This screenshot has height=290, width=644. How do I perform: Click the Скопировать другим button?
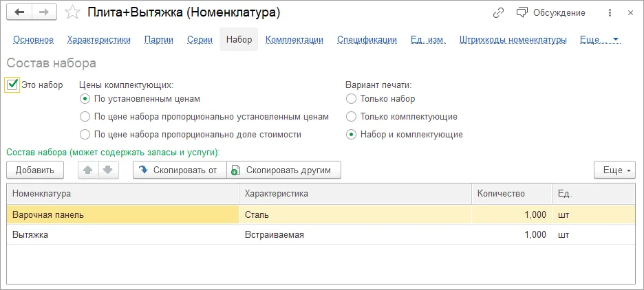click(x=283, y=170)
